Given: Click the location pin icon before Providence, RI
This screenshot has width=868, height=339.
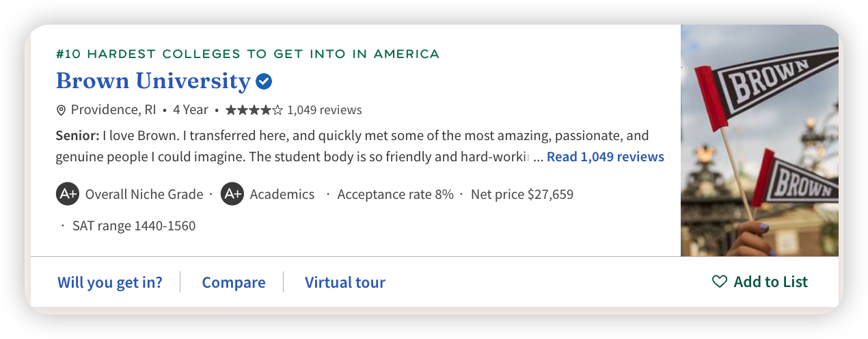Looking at the screenshot, I should coord(61,110).
